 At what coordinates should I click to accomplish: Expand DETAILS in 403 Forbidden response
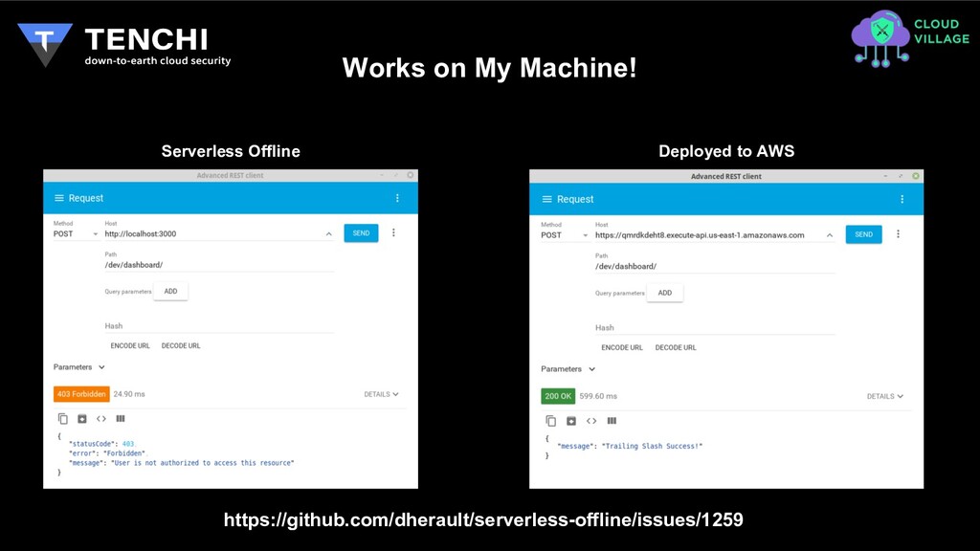click(381, 394)
